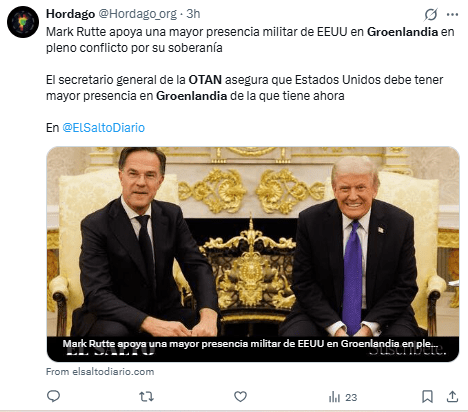
Task: Open the @Hordago_org handle
Action: [138, 14]
